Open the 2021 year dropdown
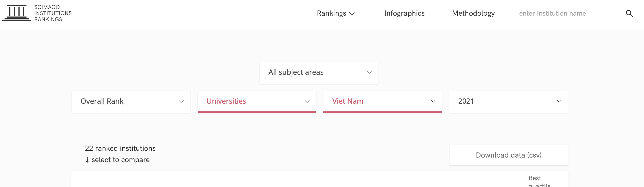The width and height of the screenshot is (644, 187). (509, 102)
